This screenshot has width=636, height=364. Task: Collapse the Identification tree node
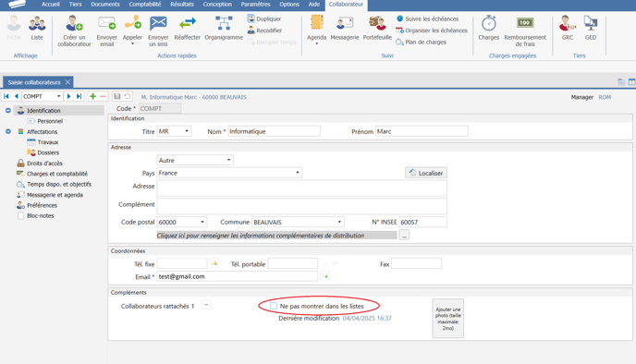(8, 110)
